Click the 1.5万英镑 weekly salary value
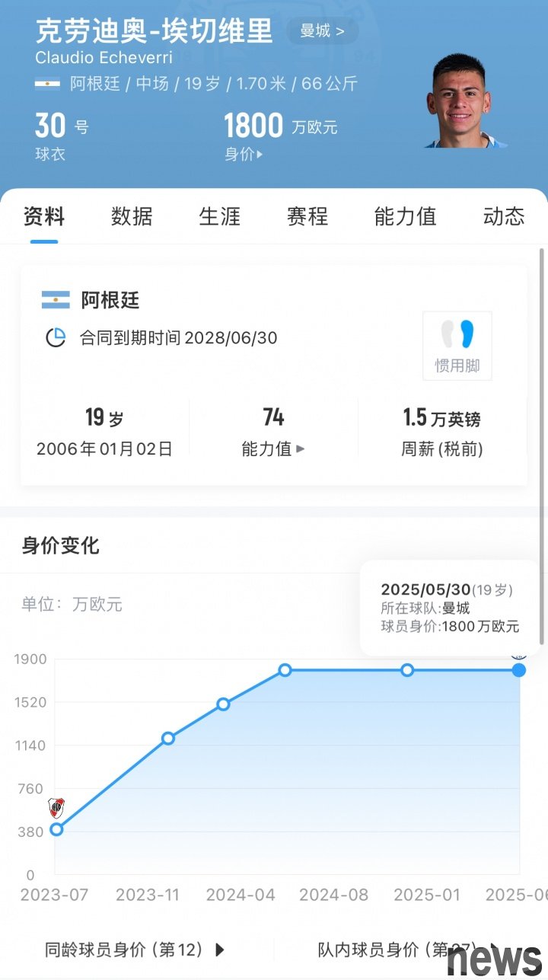This screenshot has height=980, width=548. coord(441,417)
